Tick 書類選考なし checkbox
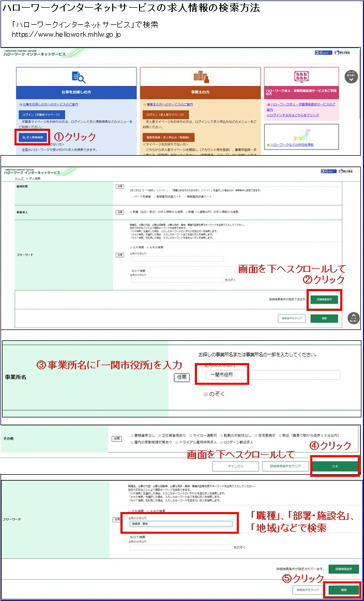Image resolution: width=364 pixels, height=601 pixels. pyautogui.click(x=132, y=435)
